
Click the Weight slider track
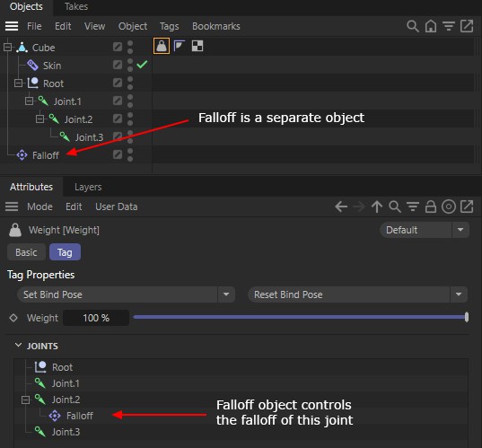point(301,317)
